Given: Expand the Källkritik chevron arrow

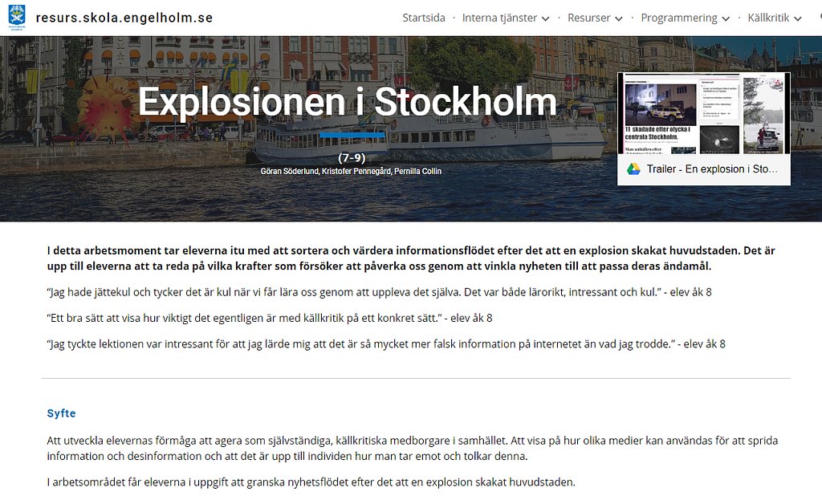Looking at the screenshot, I should click(x=797, y=19).
